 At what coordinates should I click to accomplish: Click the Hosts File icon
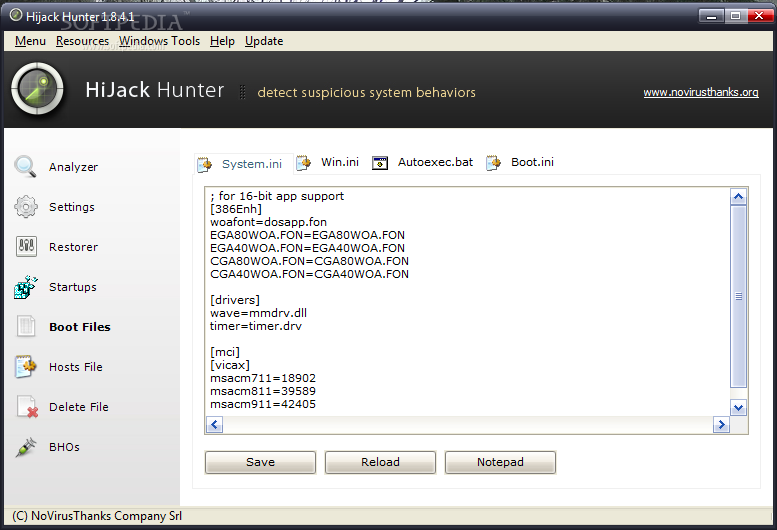tap(26, 367)
